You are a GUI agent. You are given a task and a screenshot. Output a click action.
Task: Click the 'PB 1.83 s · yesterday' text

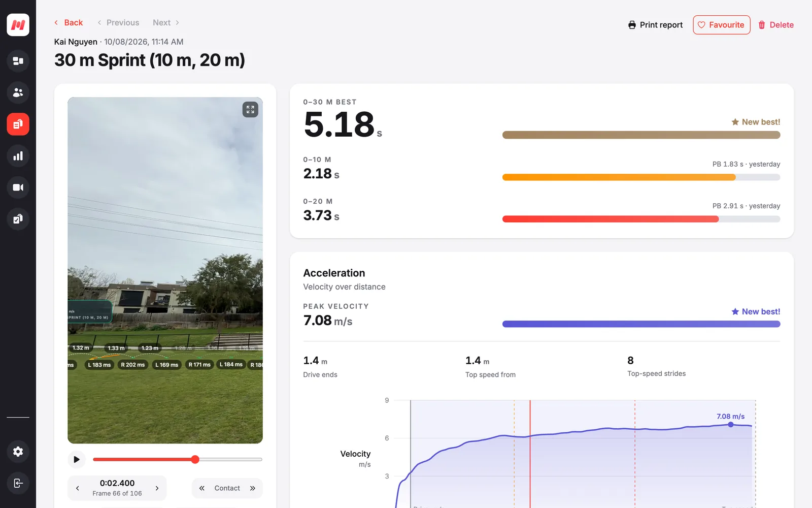coord(746,164)
